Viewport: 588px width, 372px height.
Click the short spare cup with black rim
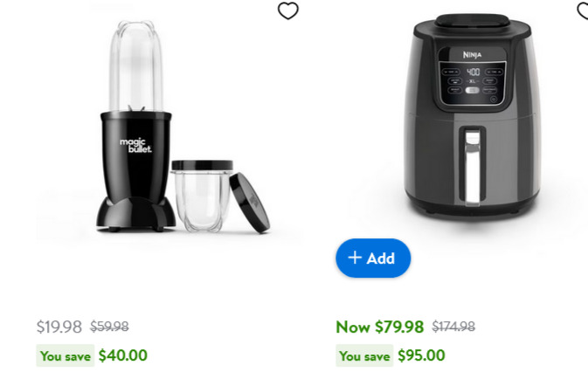202,196
